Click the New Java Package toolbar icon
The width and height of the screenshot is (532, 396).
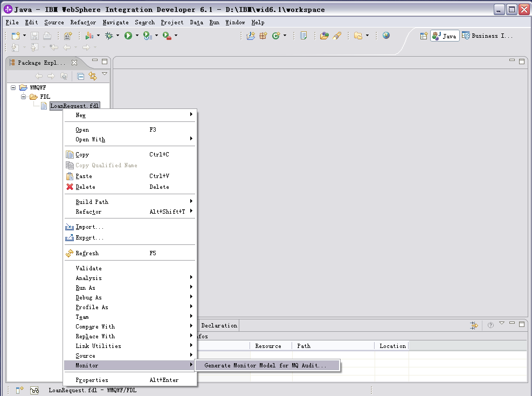(x=263, y=36)
